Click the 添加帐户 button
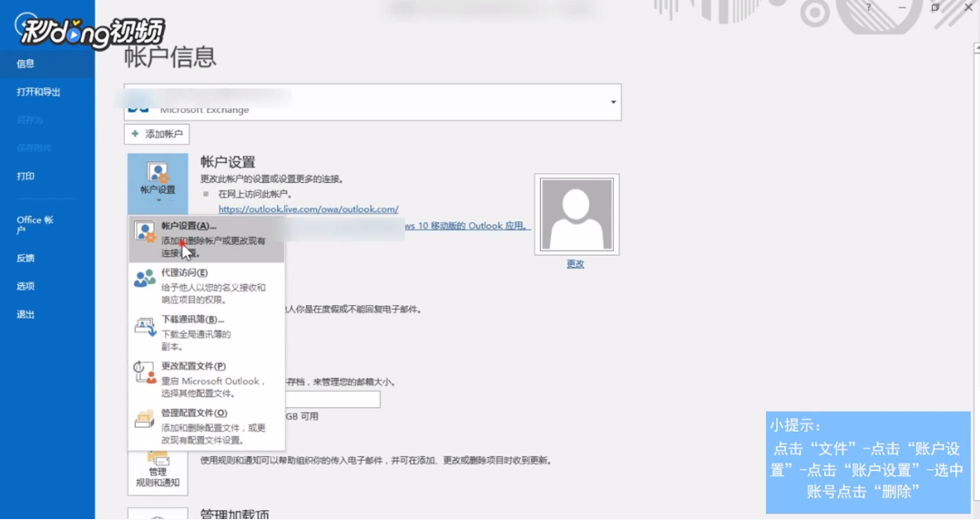The width and height of the screenshot is (980, 520). pos(157,134)
